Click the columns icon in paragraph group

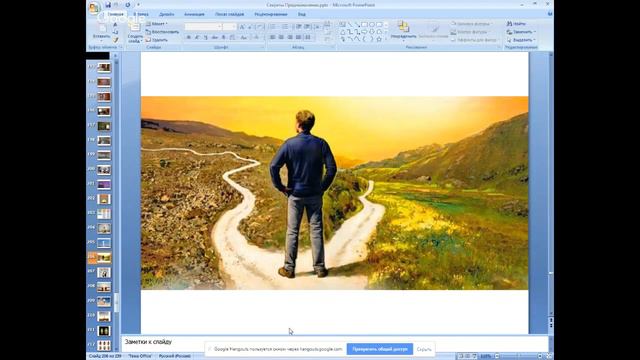tap(308, 38)
